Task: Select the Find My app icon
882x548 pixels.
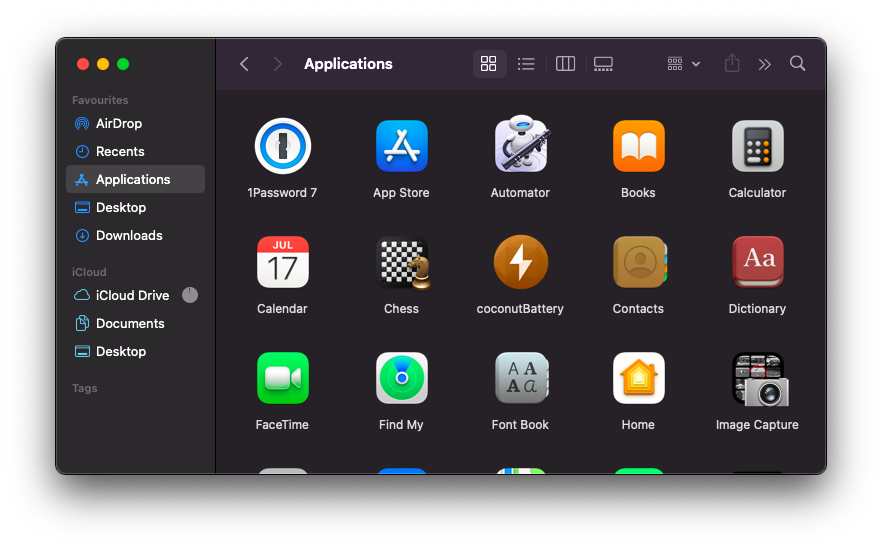Action: 401,378
